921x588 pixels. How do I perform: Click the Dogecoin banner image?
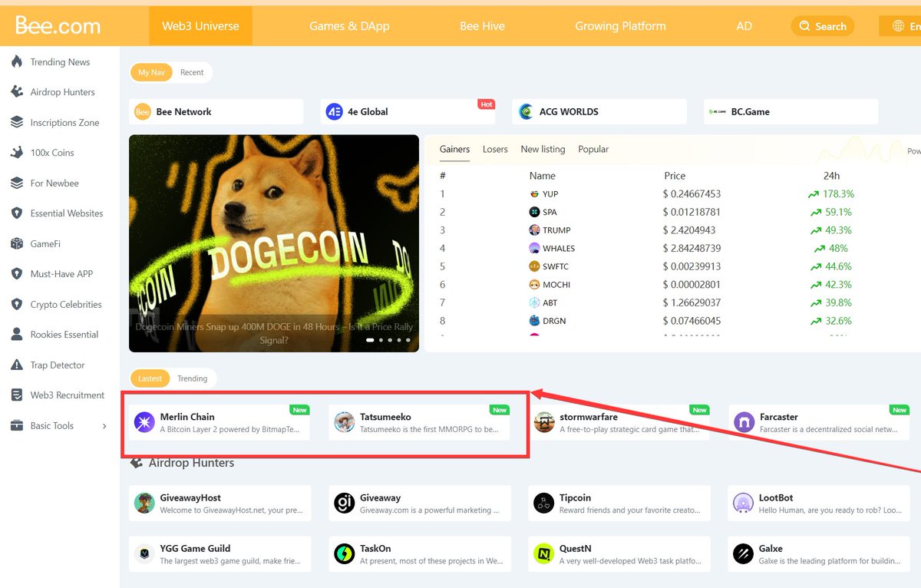(x=274, y=243)
